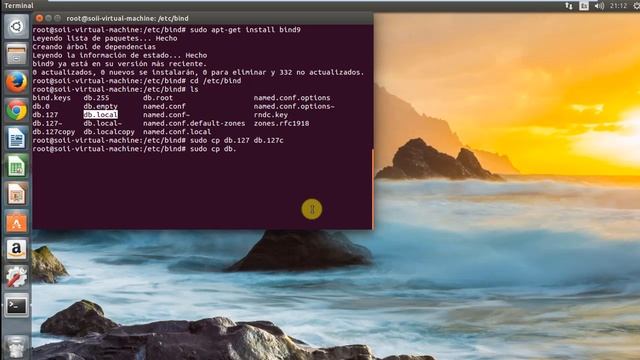Click bind.keys in the ls output
Viewport: 640px width, 360px height.
pyautogui.click(x=51, y=98)
